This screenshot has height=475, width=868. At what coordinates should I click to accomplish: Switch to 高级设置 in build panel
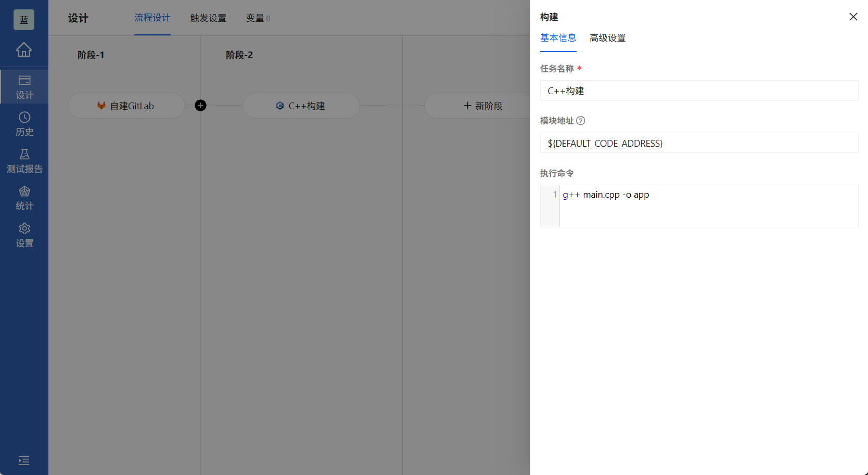607,37
